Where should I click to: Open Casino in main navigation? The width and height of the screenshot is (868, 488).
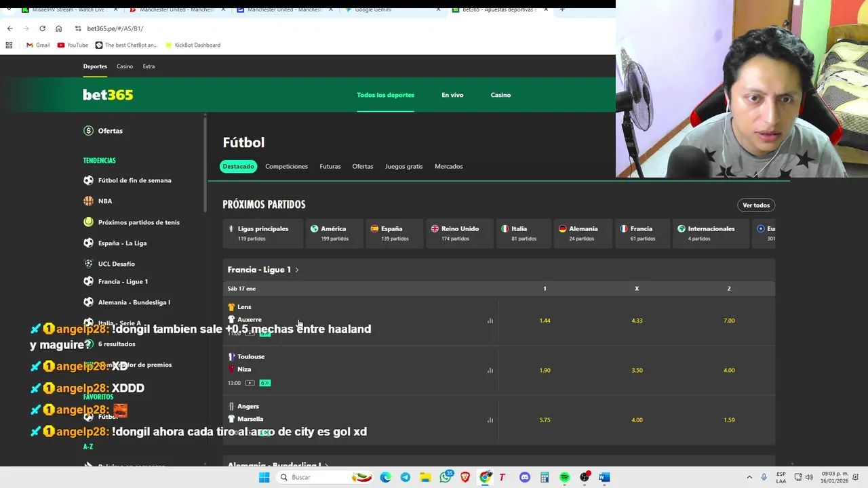[500, 95]
